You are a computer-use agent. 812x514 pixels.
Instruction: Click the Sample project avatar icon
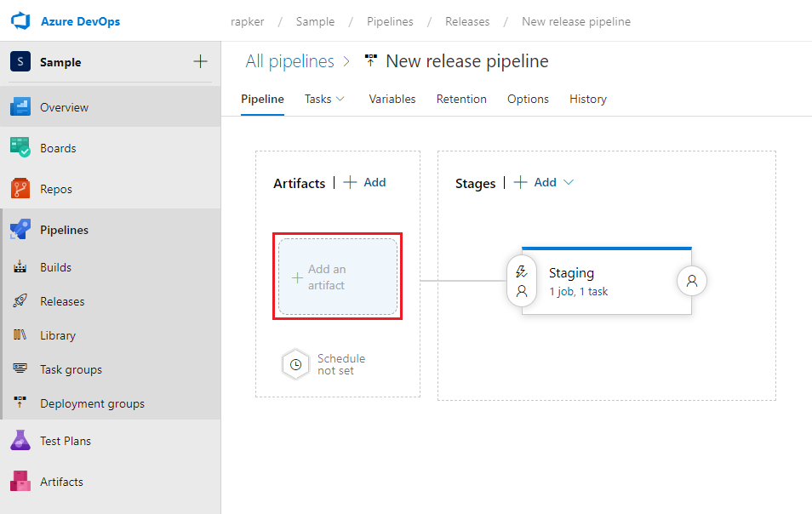[20, 61]
